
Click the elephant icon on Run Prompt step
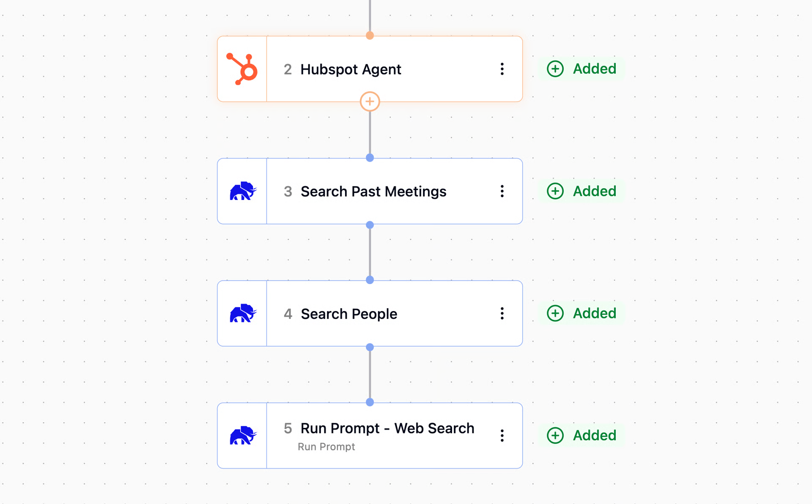pyautogui.click(x=243, y=436)
